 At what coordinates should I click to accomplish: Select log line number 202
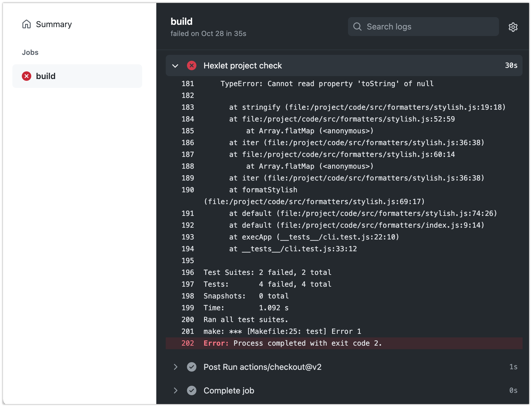click(x=188, y=343)
